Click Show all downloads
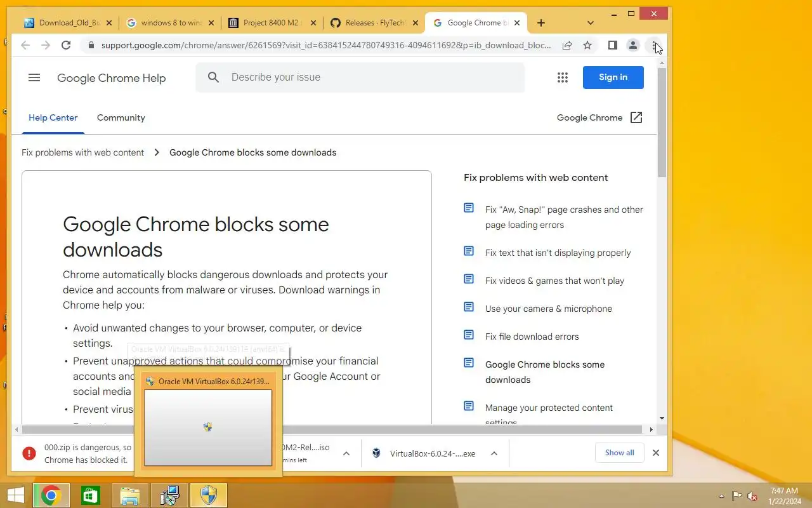Screen dimensions: 812x508 (619, 453)
